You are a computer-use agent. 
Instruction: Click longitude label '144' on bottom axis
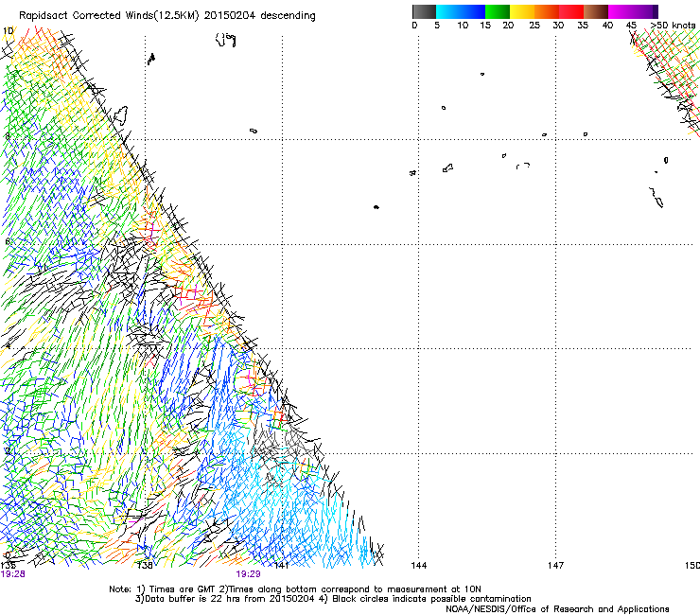point(418,566)
